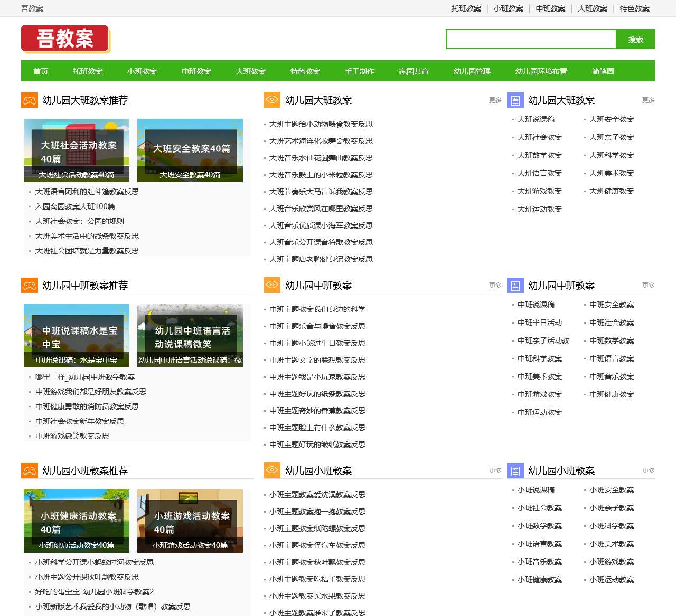The height and width of the screenshot is (616, 676).
Task: Expand 更多 in the 幼儿园中班教案 category panel
Action: click(x=648, y=286)
